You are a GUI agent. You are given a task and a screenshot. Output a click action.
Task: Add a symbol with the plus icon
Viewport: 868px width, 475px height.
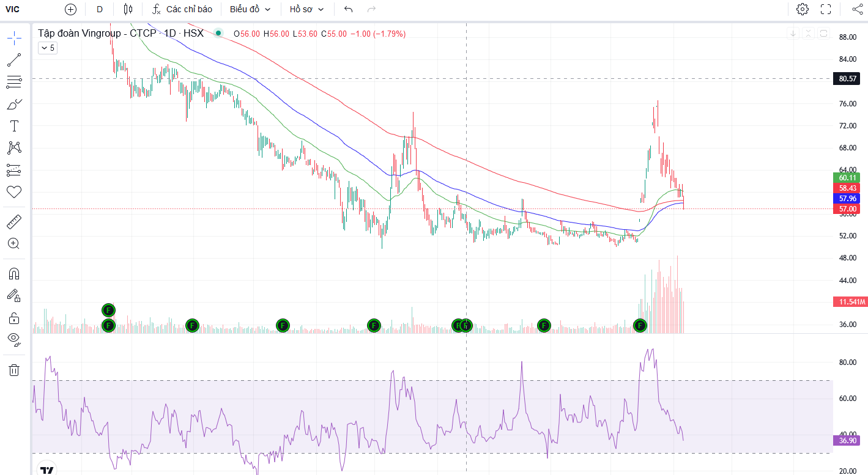(71, 9)
